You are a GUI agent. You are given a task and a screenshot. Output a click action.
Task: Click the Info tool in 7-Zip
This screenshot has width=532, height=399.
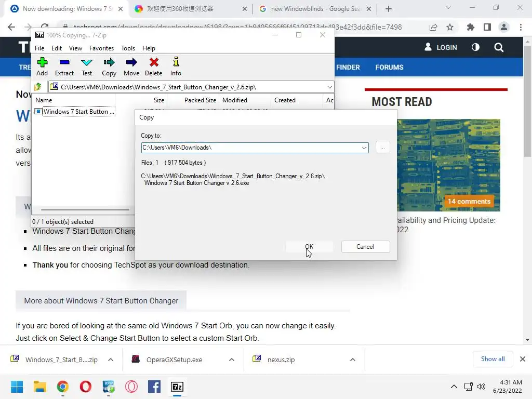pos(176,67)
